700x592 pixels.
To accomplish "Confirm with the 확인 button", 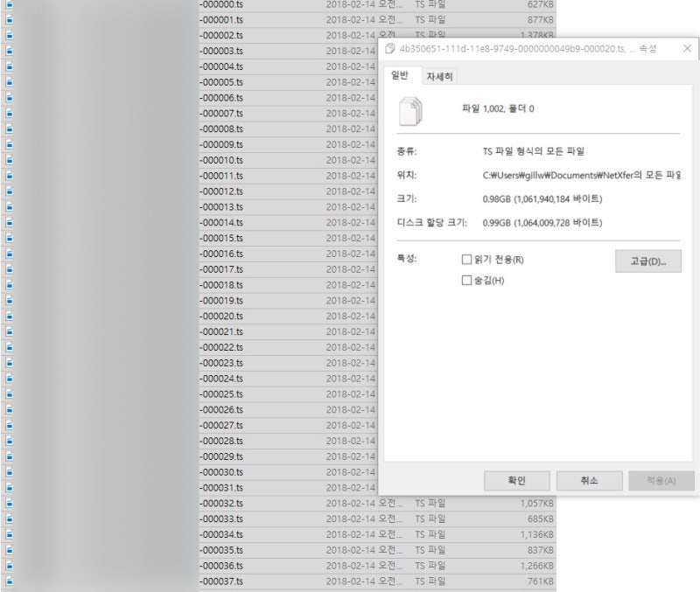I will 516,480.
